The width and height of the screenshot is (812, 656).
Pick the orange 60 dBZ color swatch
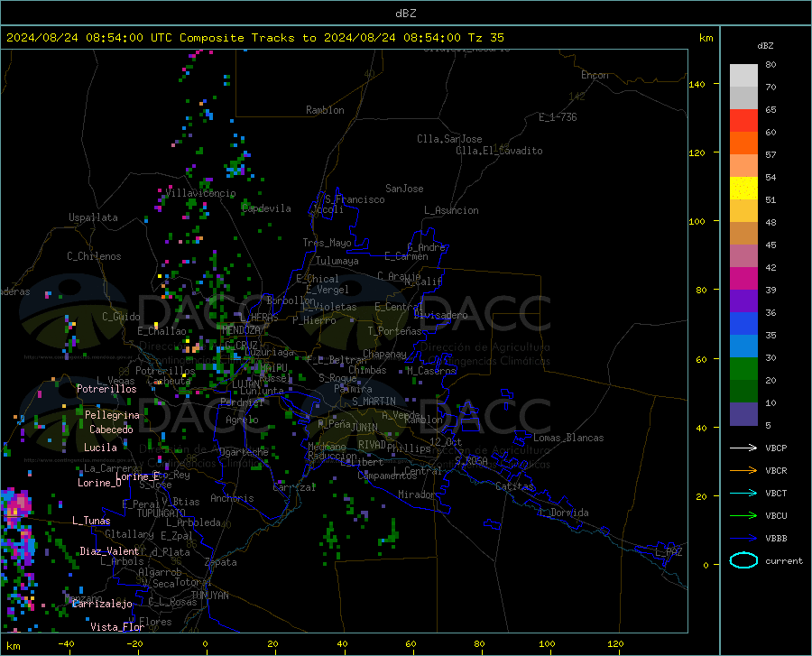coord(743,143)
